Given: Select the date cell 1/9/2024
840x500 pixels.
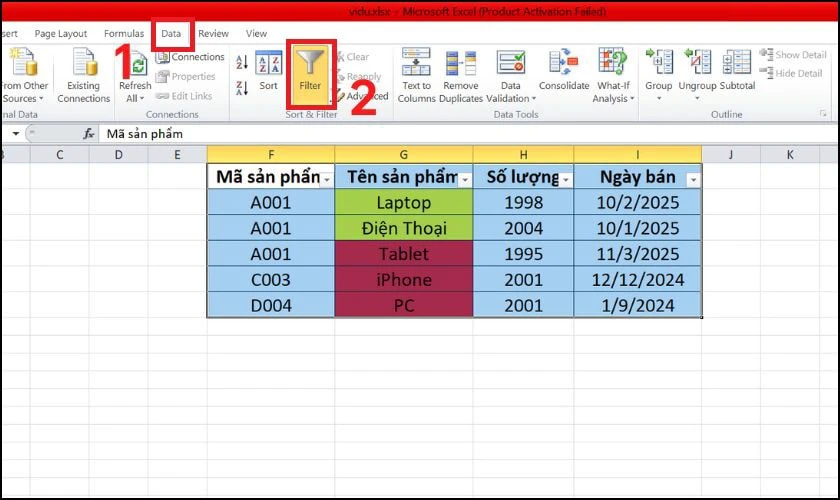Looking at the screenshot, I should click(x=638, y=305).
